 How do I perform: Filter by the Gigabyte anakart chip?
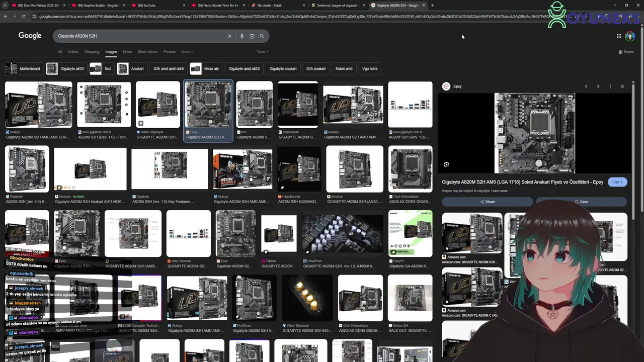(x=283, y=69)
